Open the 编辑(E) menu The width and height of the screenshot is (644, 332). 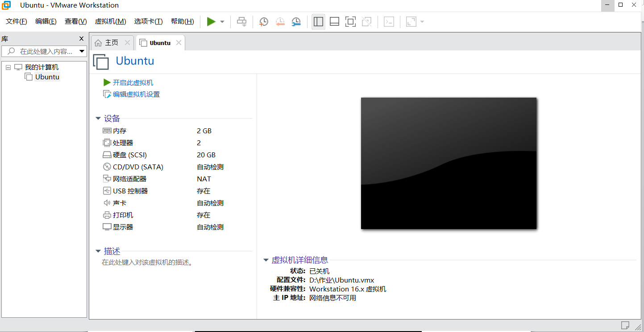46,21
